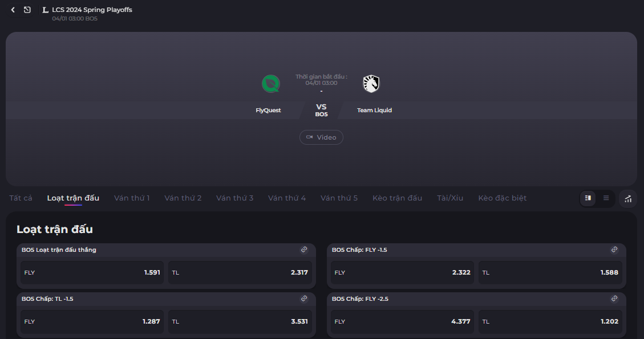The height and width of the screenshot is (339, 644).
Task: Open the FlyQuest team logo
Action: pyautogui.click(x=271, y=84)
